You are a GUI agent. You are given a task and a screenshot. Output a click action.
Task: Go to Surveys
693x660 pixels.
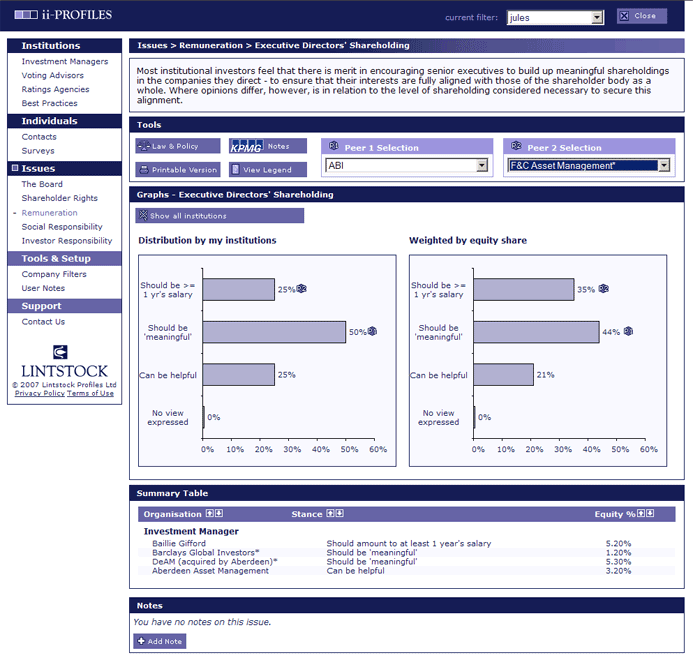[38, 151]
